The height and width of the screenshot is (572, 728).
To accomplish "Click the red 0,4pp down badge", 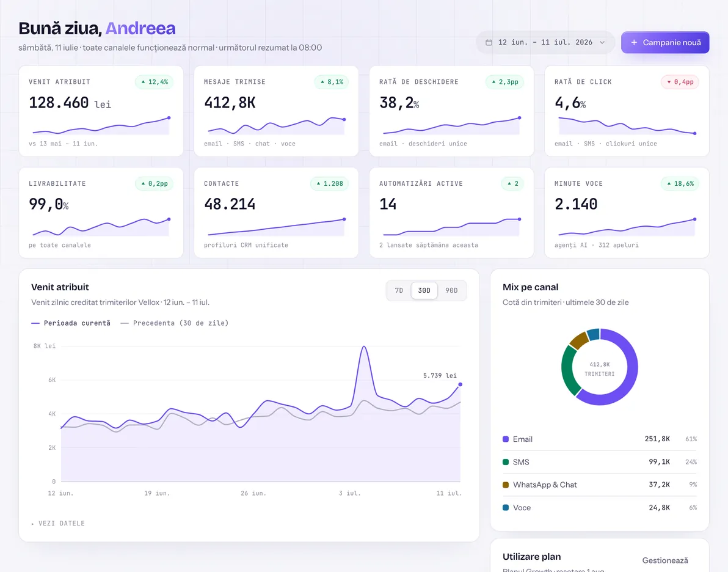I will tap(680, 82).
